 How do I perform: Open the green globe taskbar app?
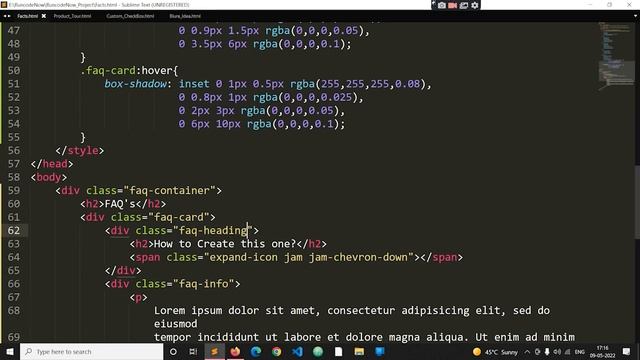(x=318, y=351)
